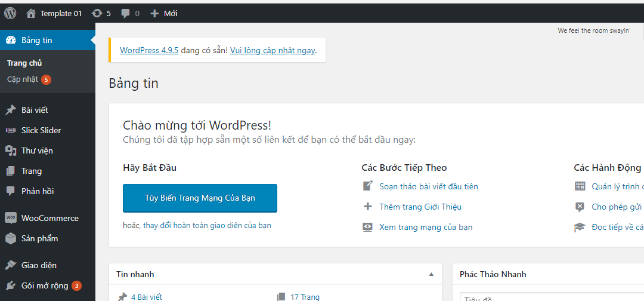Click the pages icon next to 17 Trang
644x301 pixels.
(x=281, y=297)
